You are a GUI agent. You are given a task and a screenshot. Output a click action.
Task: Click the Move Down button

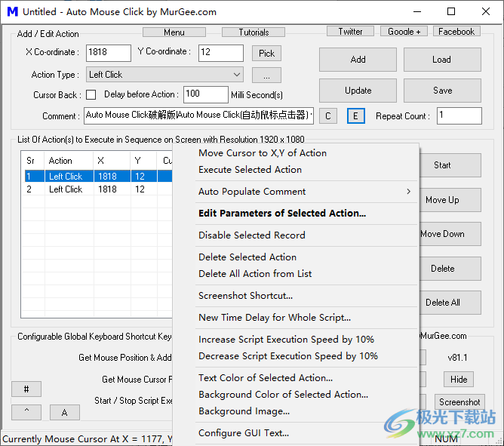(x=450, y=234)
